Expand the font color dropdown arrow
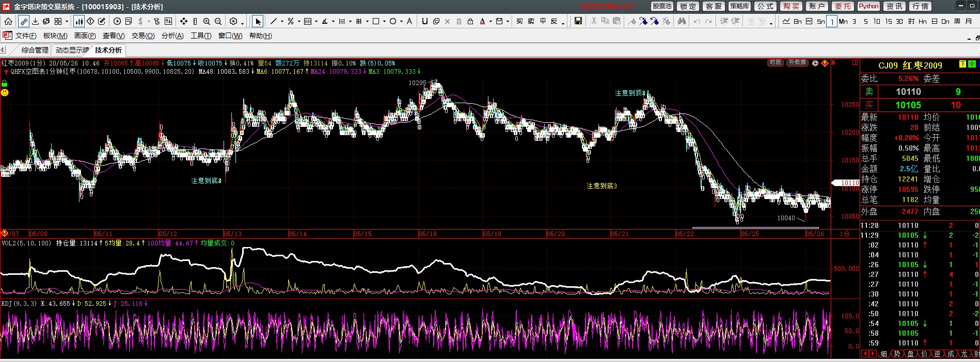This screenshot has height=362, width=980. coord(491,22)
